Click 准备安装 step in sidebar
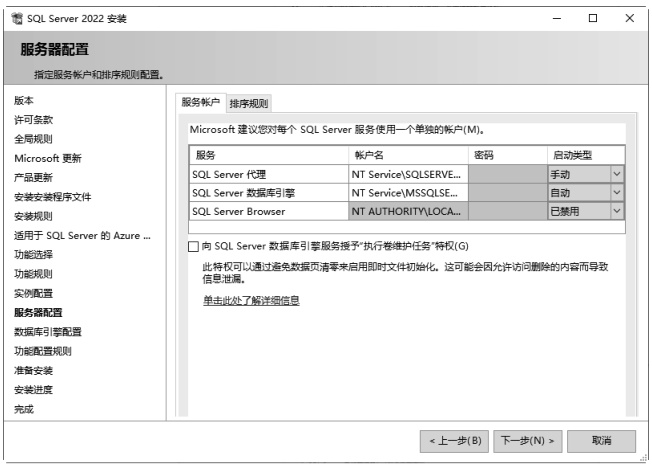 33,370
